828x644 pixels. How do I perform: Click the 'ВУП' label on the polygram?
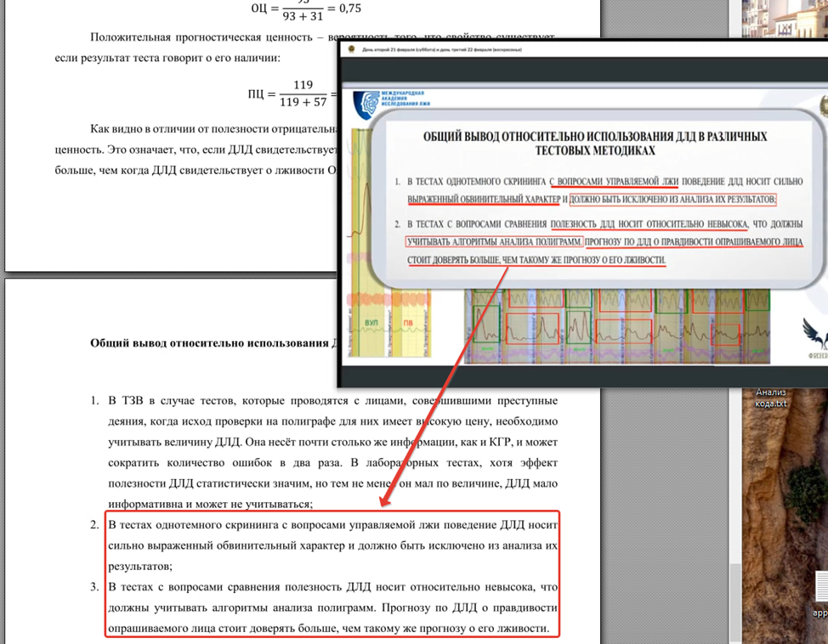tap(371, 323)
